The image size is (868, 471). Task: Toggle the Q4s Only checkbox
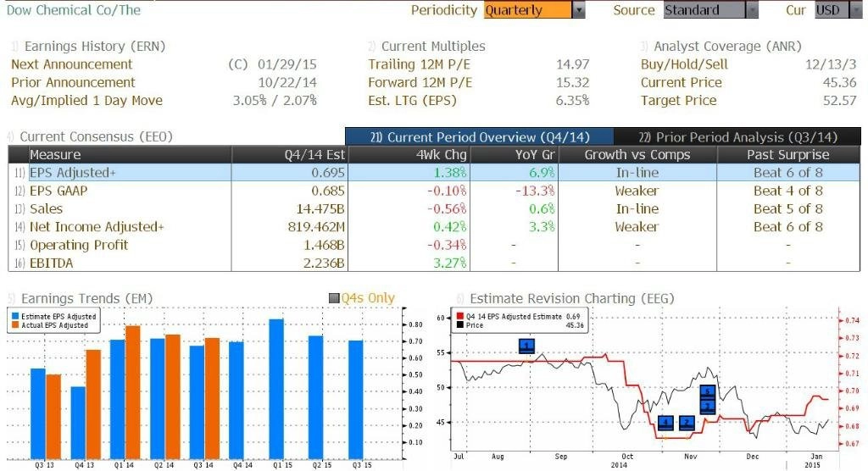click(334, 298)
